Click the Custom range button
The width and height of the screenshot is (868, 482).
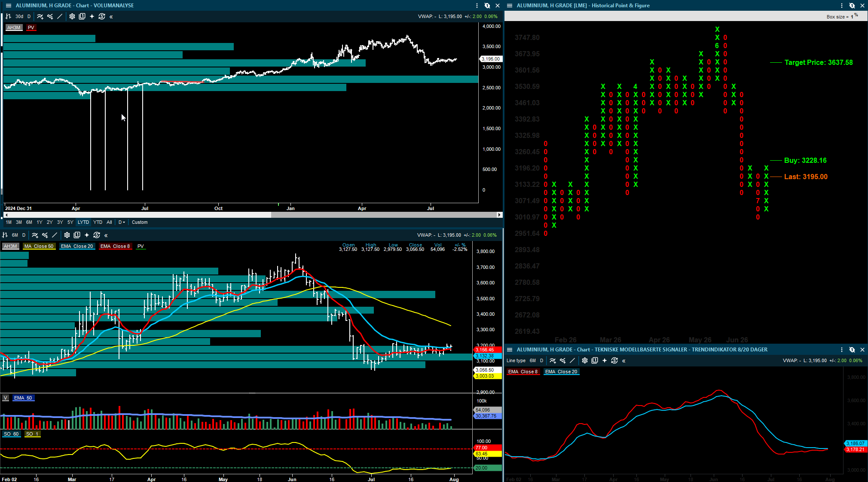tap(140, 222)
